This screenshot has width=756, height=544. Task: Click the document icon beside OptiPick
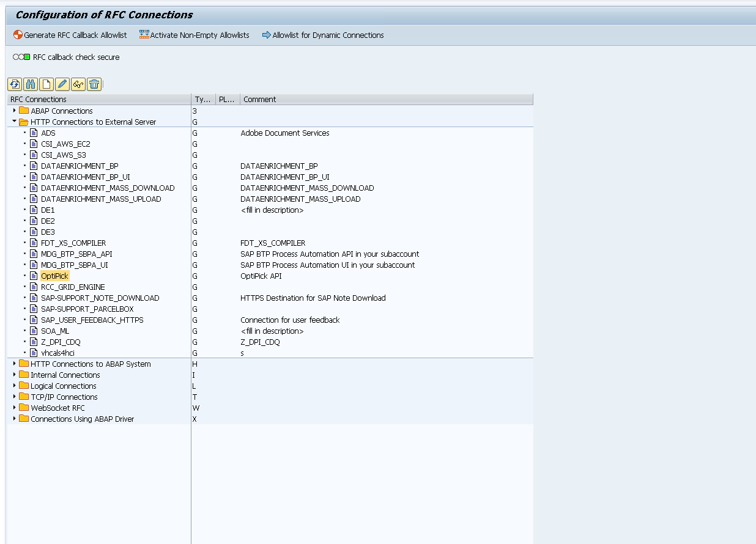34,276
